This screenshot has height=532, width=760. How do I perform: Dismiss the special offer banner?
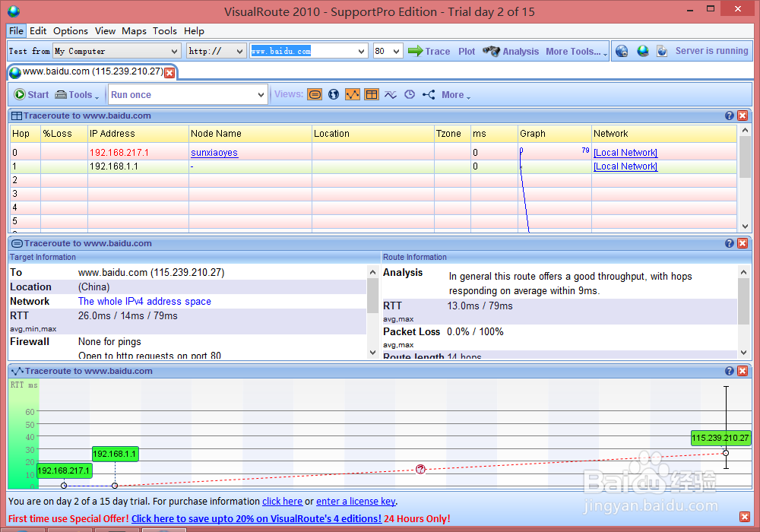coord(745,517)
